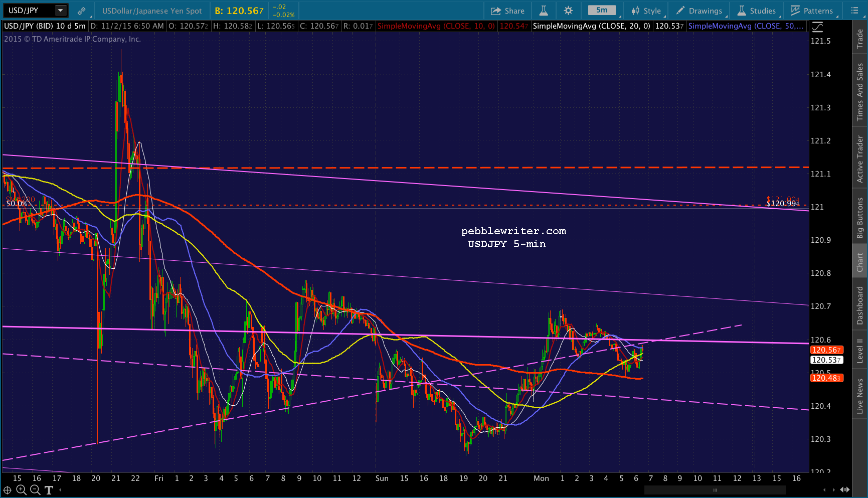
Task: Click the B: 120.567 bid price
Action: click(x=239, y=11)
